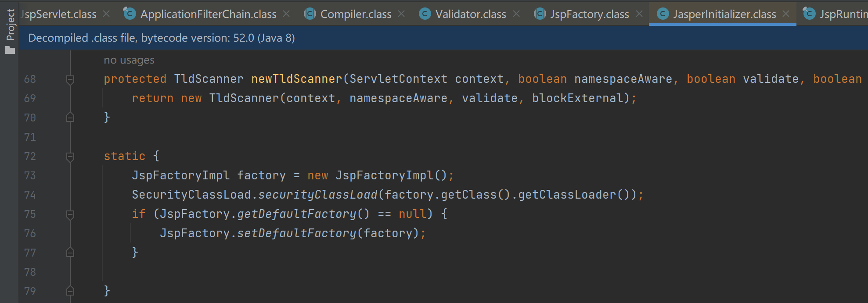This screenshot has height=303, width=868.
Task: Click the JasperInitializer.class file icon
Action: click(663, 14)
